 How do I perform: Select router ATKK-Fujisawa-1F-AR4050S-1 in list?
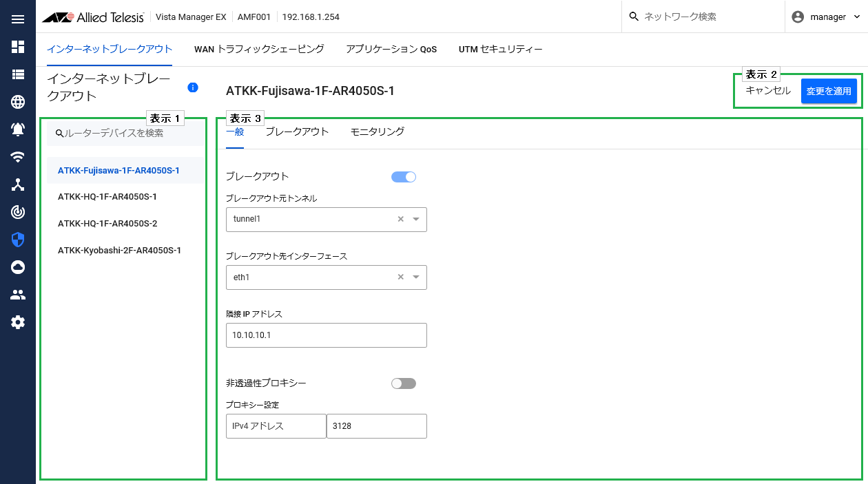(125, 170)
